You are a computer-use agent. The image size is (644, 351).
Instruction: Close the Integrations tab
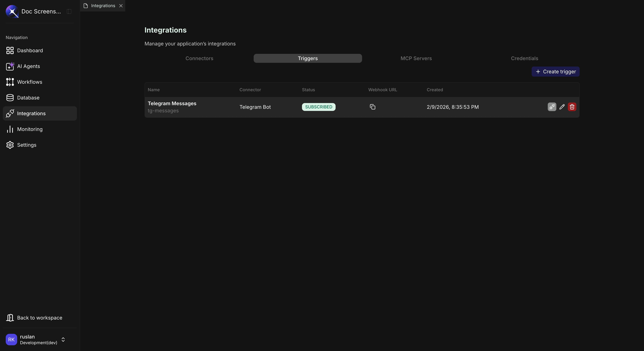click(121, 6)
